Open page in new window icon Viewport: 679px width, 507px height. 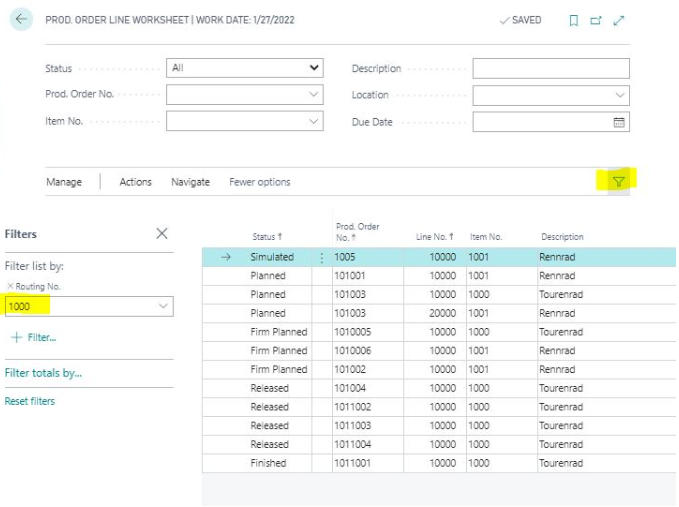[596, 20]
